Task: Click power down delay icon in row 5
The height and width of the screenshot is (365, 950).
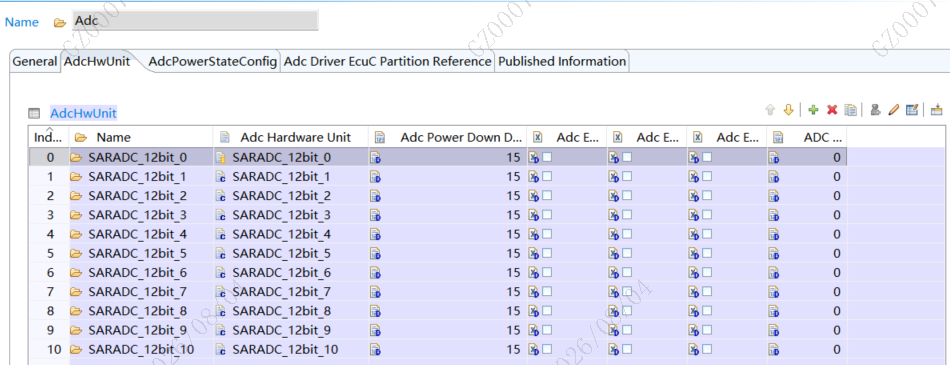Action: pos(376,254)
